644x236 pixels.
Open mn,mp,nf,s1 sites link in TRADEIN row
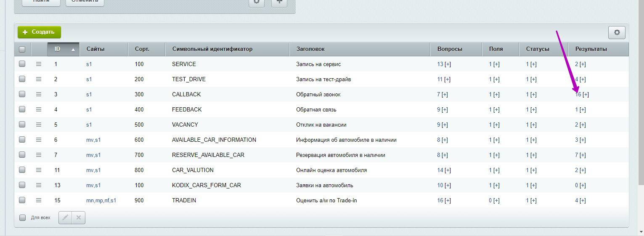(x=101, y=201)
